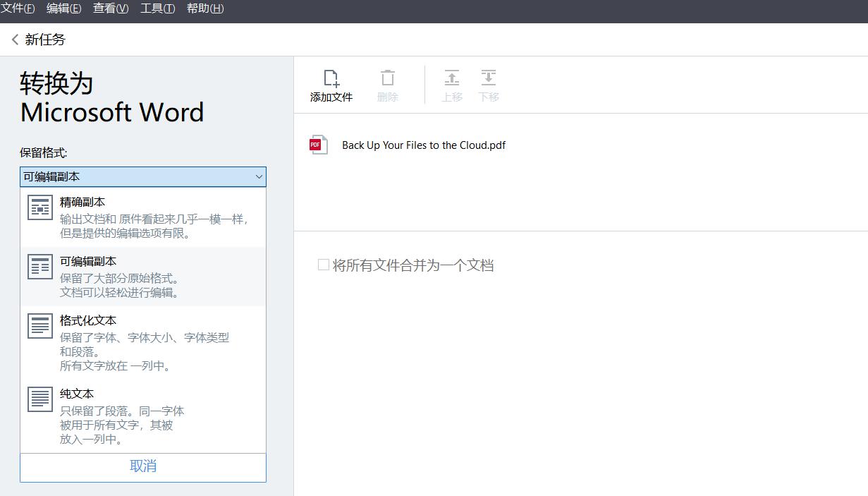Click the red PDF file icon

(x=318, y=145)
